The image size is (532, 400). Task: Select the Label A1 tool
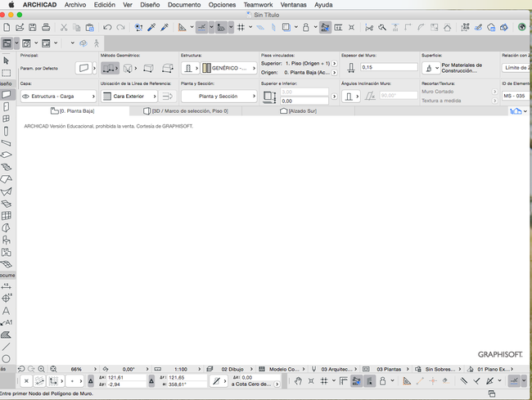(x=7, y=322)
